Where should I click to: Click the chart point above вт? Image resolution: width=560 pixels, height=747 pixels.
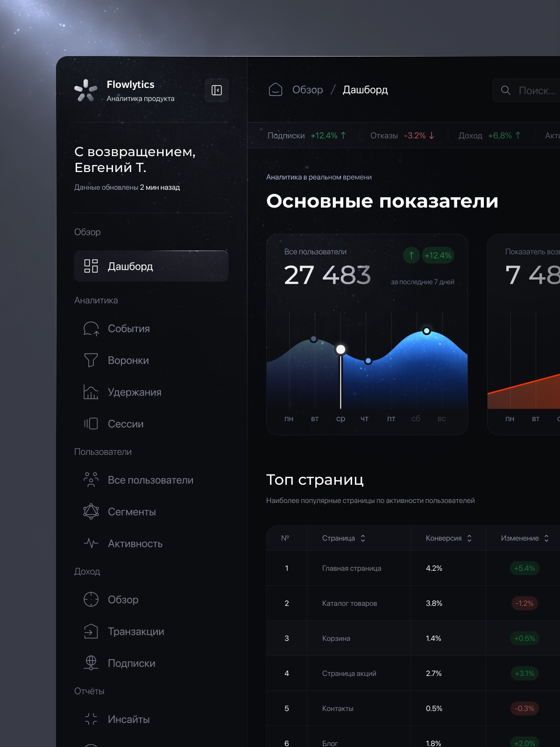coord(314,339)
